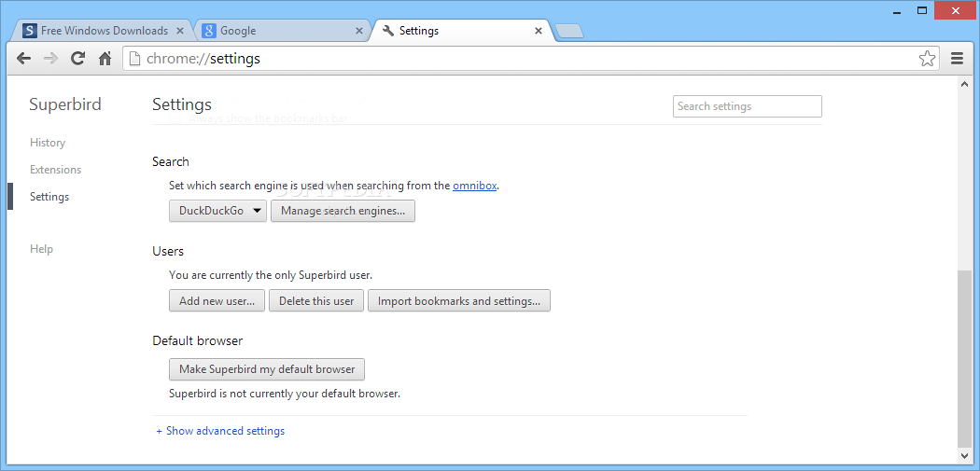Image resolution: width=980 pixels, height=471 pixels.
Task: Click 'You are currently the only Superbird user' text
Action: (271, 274)
